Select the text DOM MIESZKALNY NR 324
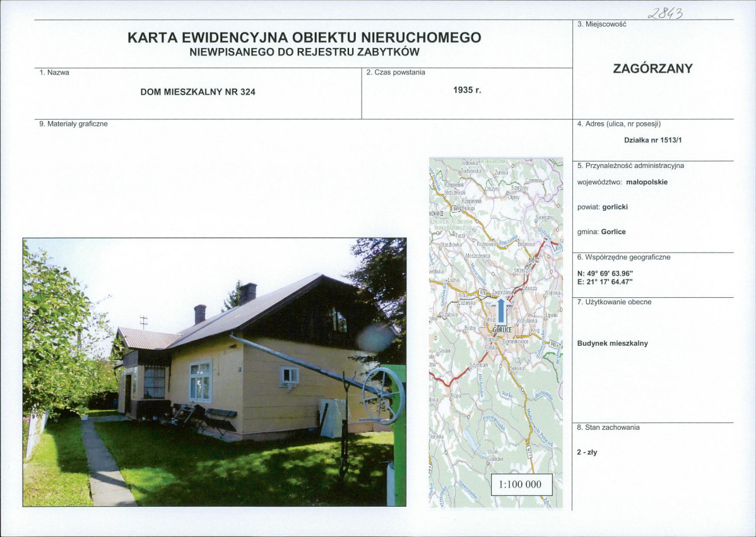756x537 pixels. [198, 92]
